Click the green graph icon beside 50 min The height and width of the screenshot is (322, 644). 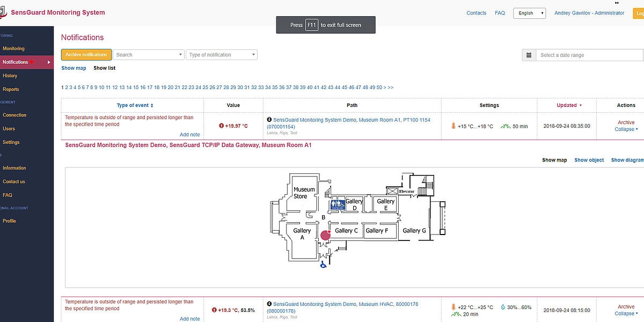[x=506, y=127]
